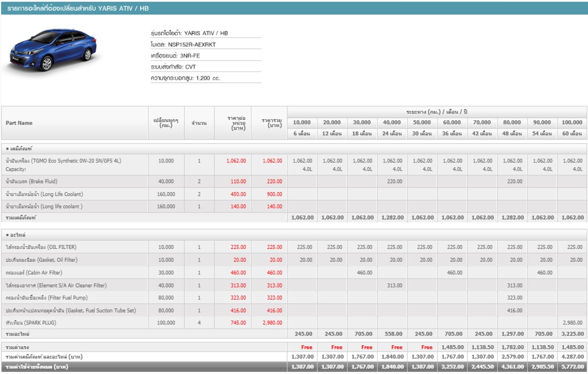Click the '10,000' distance column header

[x=302, y=122]
